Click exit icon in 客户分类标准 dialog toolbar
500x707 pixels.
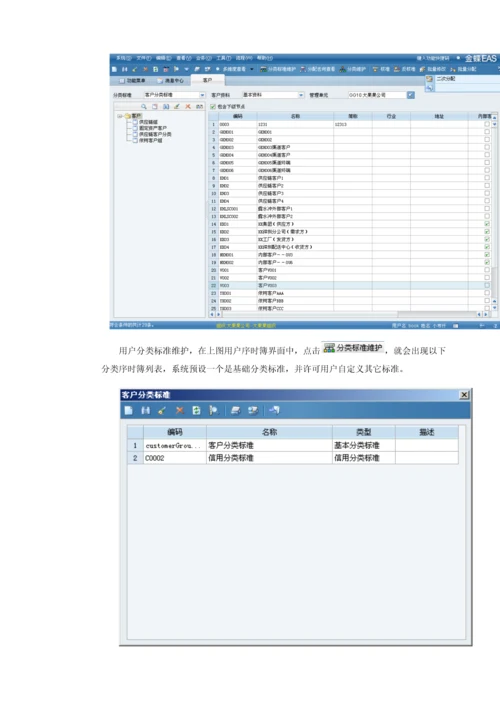tap(274, 410)
